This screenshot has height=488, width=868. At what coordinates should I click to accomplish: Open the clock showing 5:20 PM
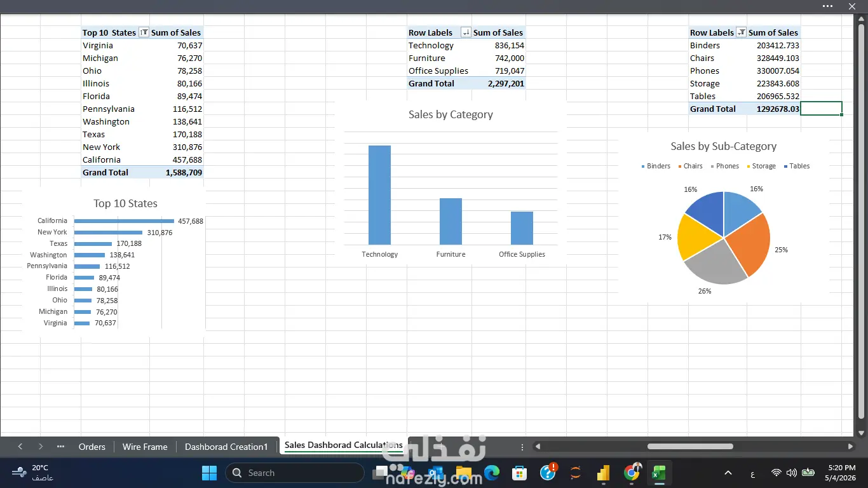[x=841, y=473]
